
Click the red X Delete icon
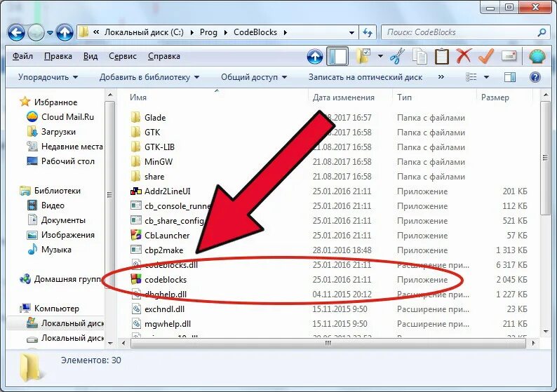(x=464, y=56)
